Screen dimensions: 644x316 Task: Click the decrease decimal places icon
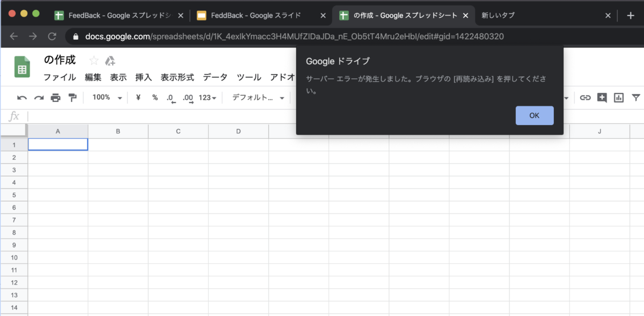point(170,98)
